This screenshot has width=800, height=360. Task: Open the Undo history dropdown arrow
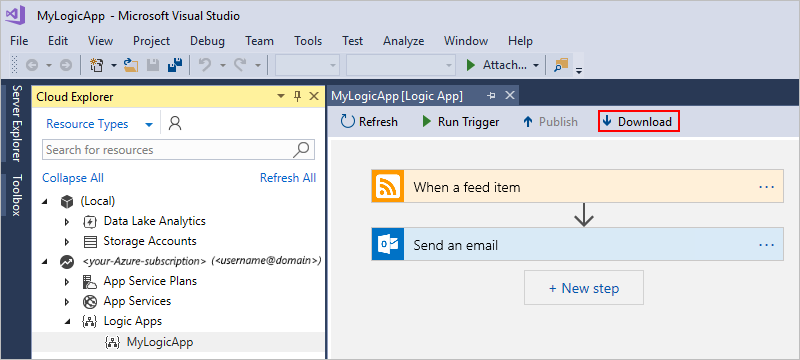tap(223, 65)
